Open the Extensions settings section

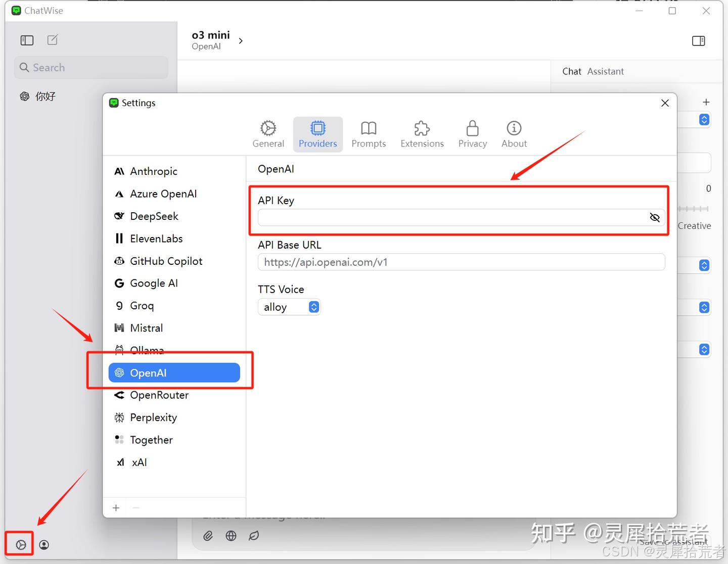(422, 134)
